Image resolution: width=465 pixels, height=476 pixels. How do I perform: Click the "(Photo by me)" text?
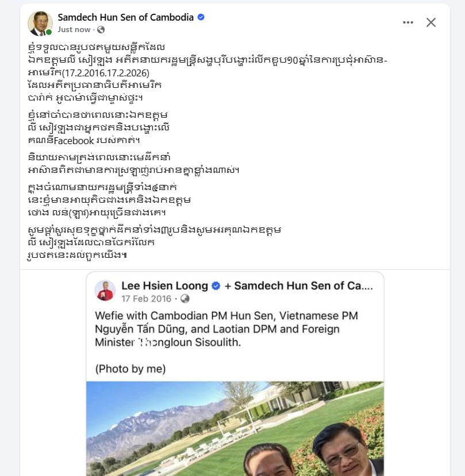(130, 368)
